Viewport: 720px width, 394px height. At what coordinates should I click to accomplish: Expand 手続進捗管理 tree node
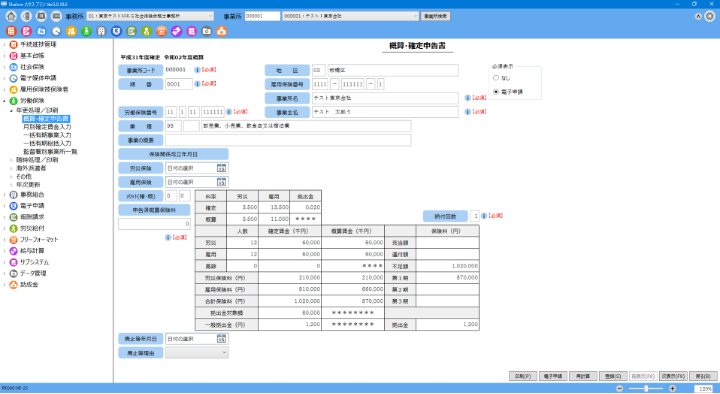5,45
